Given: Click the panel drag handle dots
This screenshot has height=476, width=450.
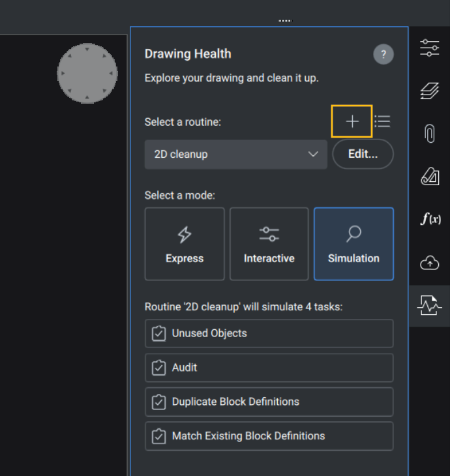Looking at the screenshot, I should pos(285,21).
